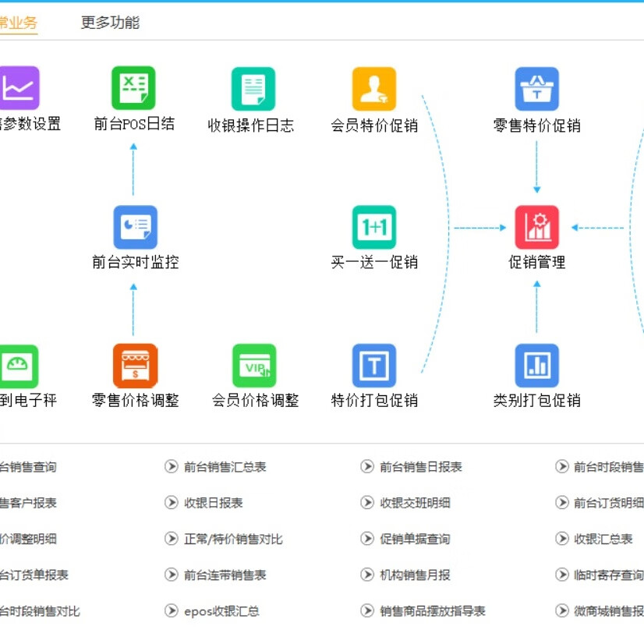The width and height of the screenshot is (644, 644).
Task: Open the 特价打包促销 blue T icon
Action: pos(374,366)
